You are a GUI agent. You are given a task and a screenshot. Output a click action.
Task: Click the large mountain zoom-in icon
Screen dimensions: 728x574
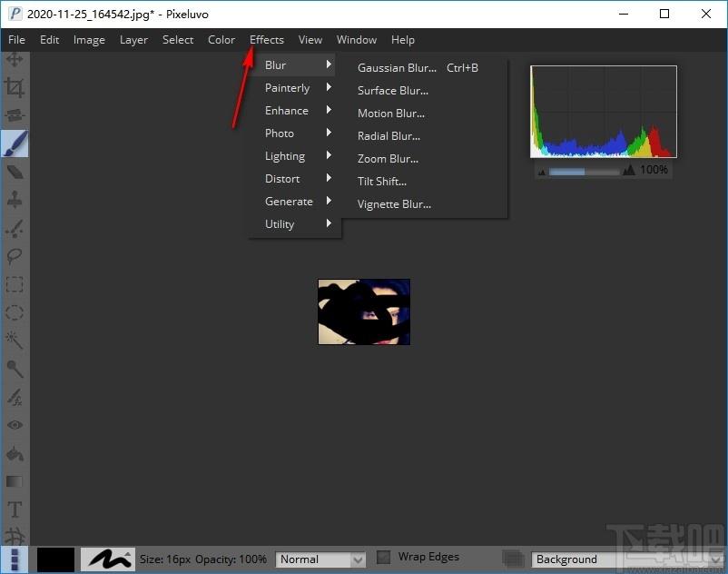click(x=629, y=170)
